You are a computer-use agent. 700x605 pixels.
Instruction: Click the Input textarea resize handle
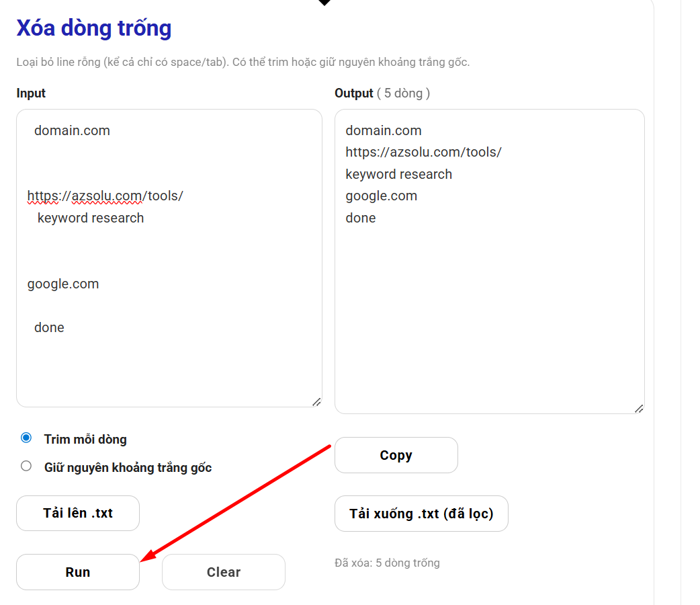pos(316,402)
